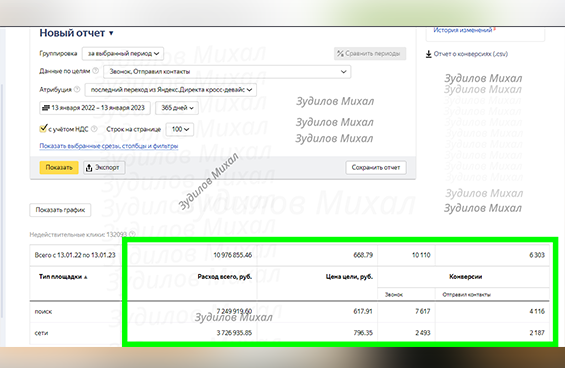Viewport: 565px width, 368px height.
Task: Click the сети contacts value 2 187
Action: (537, 333)
